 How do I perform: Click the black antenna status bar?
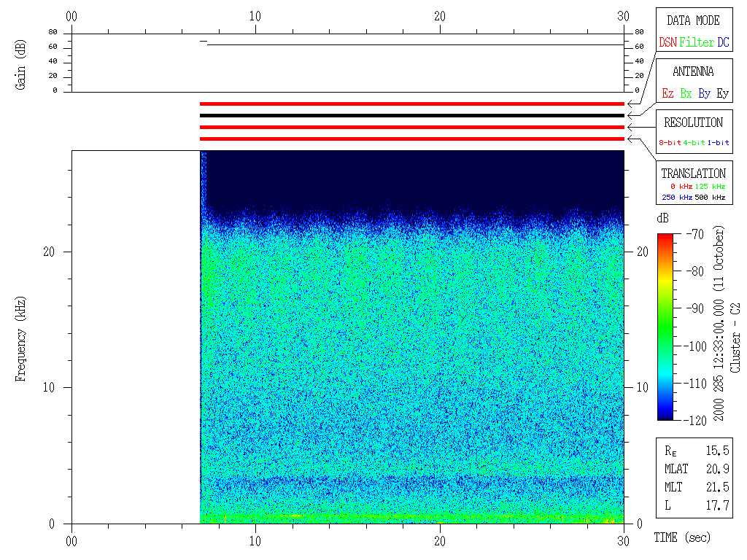click(x=412, y=115)
